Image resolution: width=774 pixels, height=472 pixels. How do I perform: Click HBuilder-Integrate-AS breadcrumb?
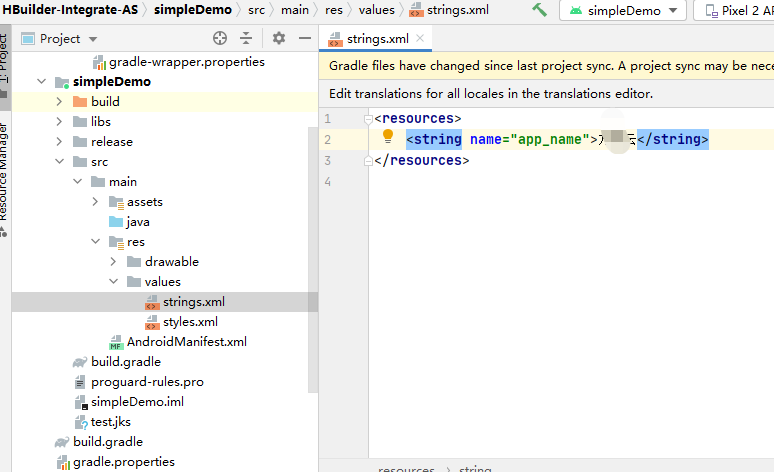[x=70, y=10]
